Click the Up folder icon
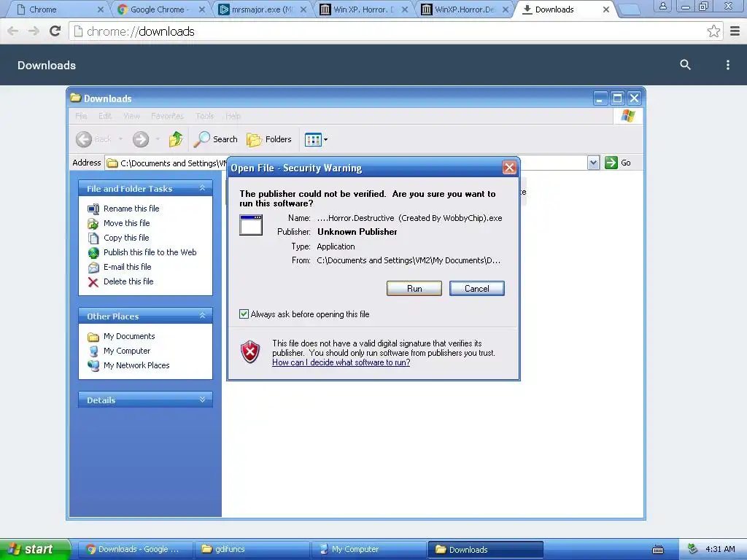This screenshot has height=560, width=747. (x=176, y=139)
